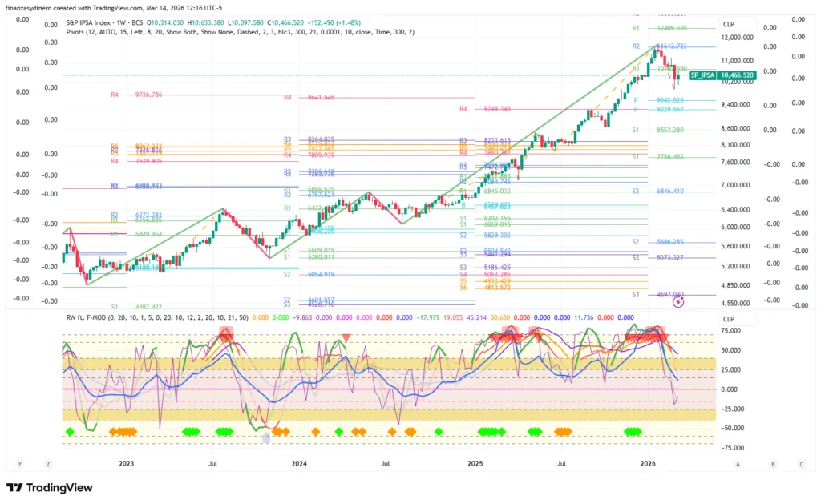This screenshot has width=821, height=504.
Task: Click the Z scale marker icon
Action: (48, 463)
